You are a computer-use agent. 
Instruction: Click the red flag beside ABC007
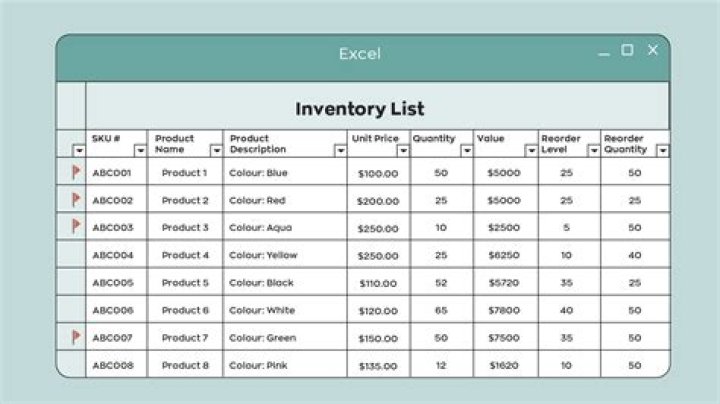pyautogui.click(x=76, y=337)
